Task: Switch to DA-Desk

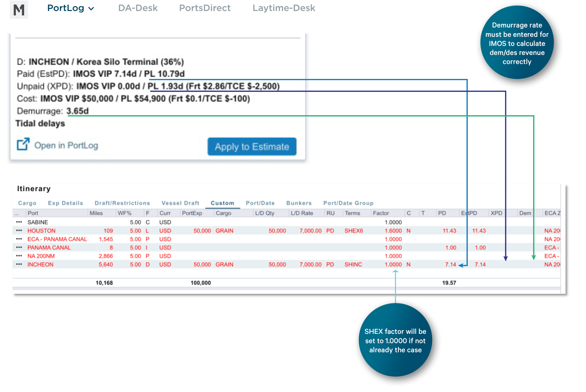Action: [138, 8]
